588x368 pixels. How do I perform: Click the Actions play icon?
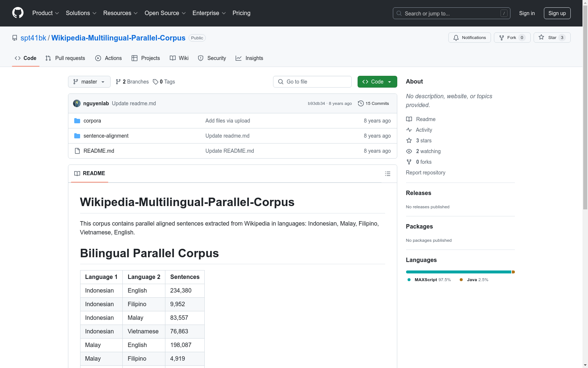point(98,58)
